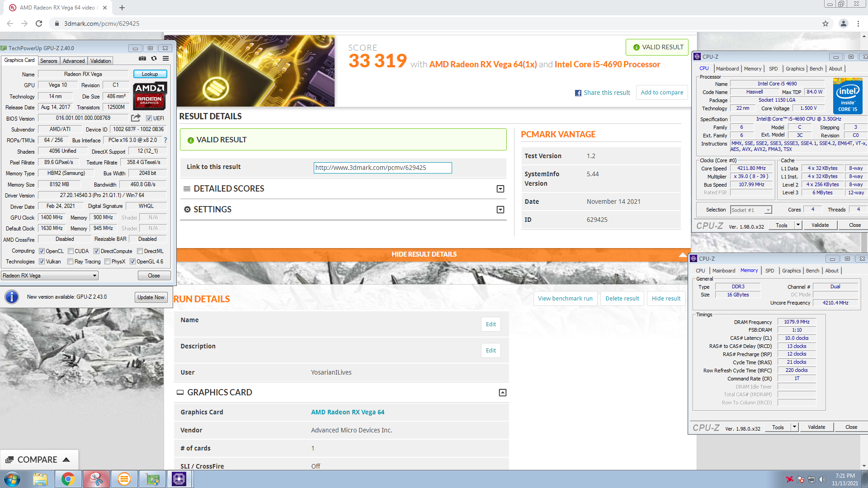
Task: Toggle the OpenCL checkbox
Action: click(42, 251)
